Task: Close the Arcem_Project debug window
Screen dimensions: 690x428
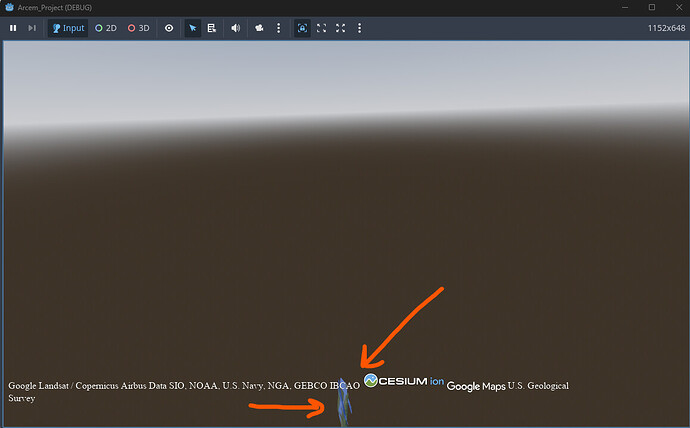Action: 679,7
